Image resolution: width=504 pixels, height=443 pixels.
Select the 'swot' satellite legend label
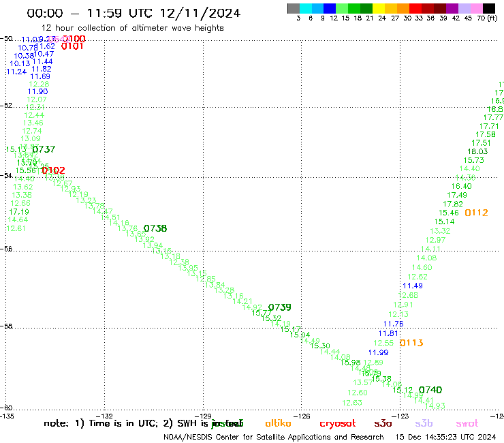coord(467,424)
